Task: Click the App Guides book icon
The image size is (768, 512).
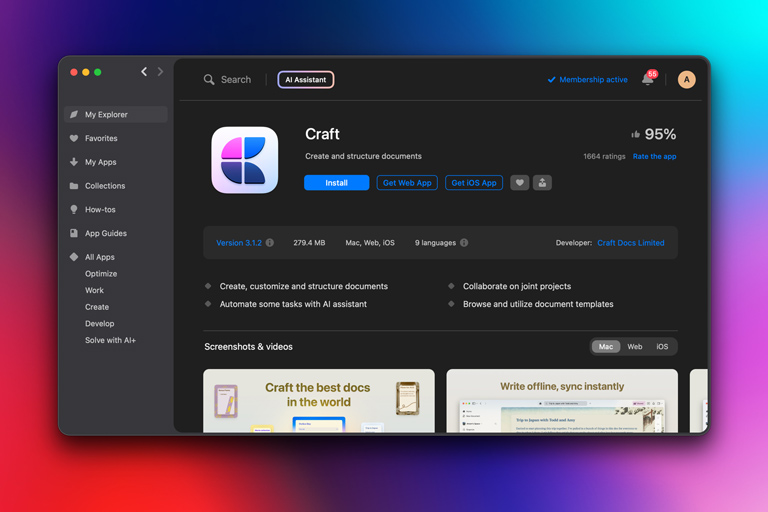Action: pos(74,233)
